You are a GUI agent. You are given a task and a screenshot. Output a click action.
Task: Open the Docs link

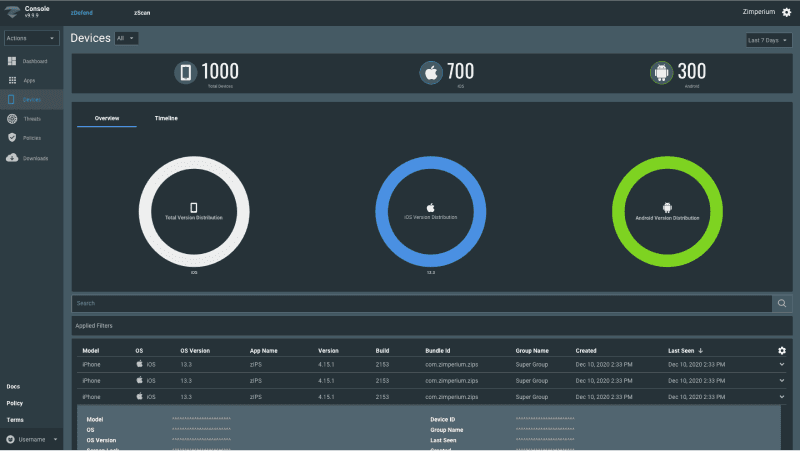click(x=13, y=386)
